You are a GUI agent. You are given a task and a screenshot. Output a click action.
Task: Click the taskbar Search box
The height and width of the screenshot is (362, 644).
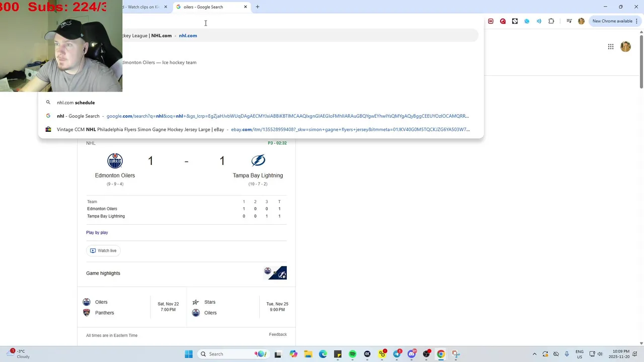233,354
